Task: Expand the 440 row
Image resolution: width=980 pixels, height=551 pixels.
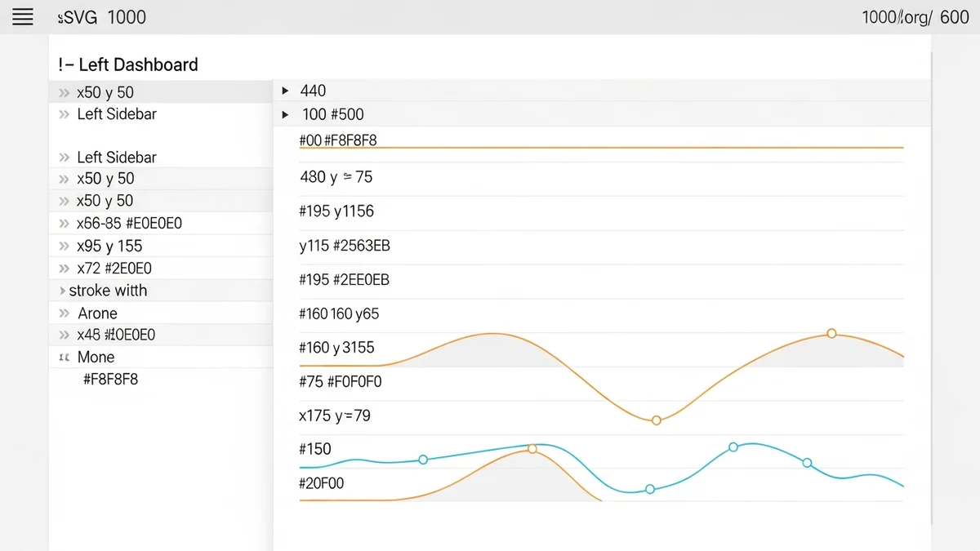Action: click(285, 91)
